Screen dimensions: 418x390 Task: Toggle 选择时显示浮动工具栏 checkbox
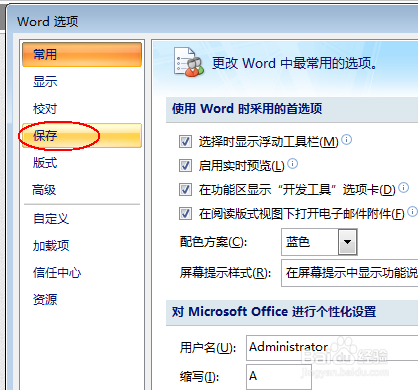click(185, 141)
